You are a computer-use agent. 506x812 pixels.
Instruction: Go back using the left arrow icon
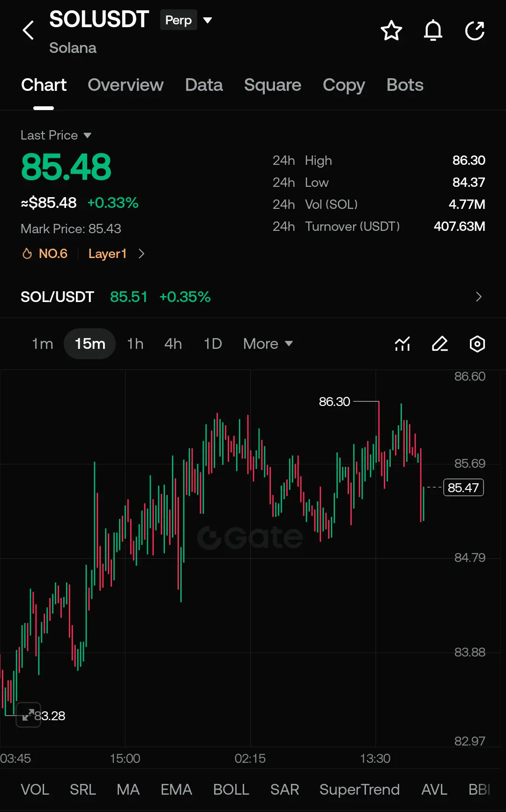29,30
